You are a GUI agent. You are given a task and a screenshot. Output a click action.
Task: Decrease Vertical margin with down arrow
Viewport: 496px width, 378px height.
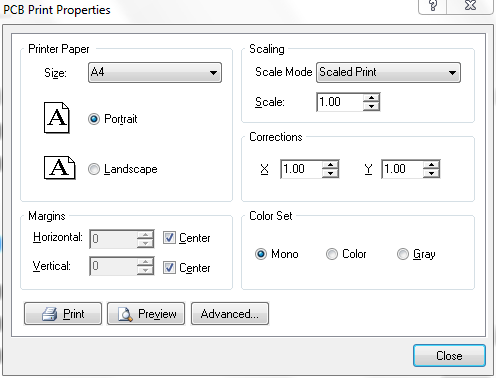(145, 270)
